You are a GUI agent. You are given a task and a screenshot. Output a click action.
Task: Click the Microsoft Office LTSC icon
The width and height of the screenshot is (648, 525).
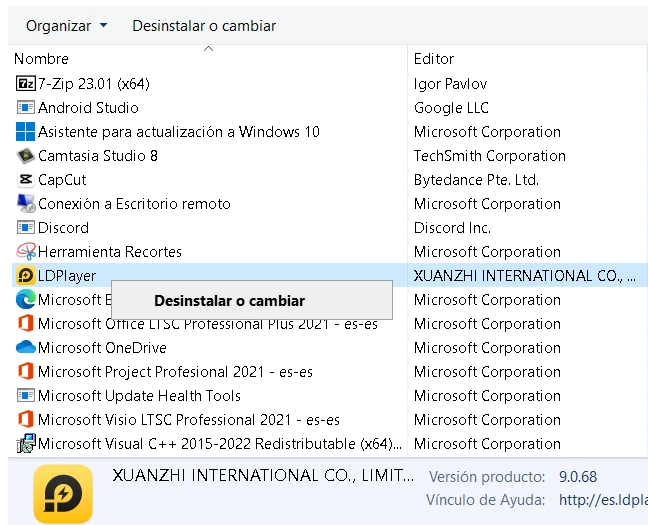point(26,324)
